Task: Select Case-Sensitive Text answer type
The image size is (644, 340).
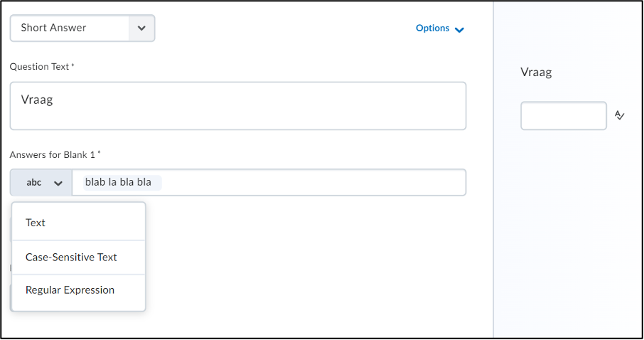Action: click(x=78, y=257)
